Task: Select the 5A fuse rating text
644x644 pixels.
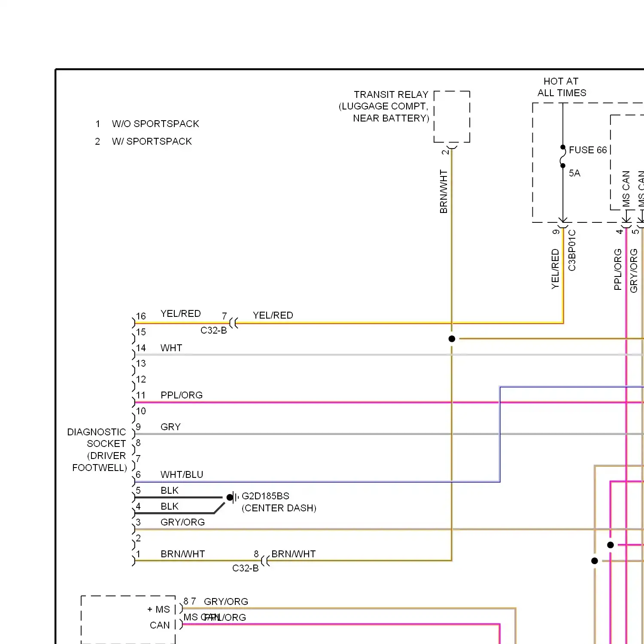Action: click(x=574, y=173)
